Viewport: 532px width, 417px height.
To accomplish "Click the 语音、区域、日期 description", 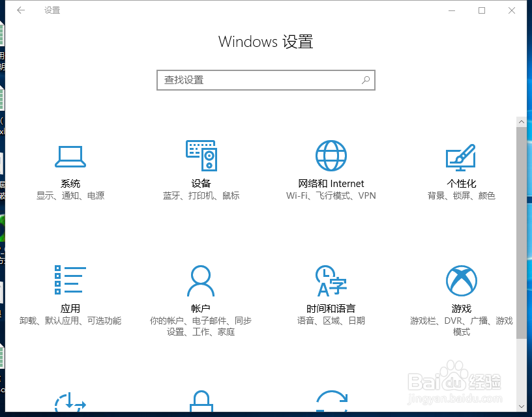I will (331, 321).
